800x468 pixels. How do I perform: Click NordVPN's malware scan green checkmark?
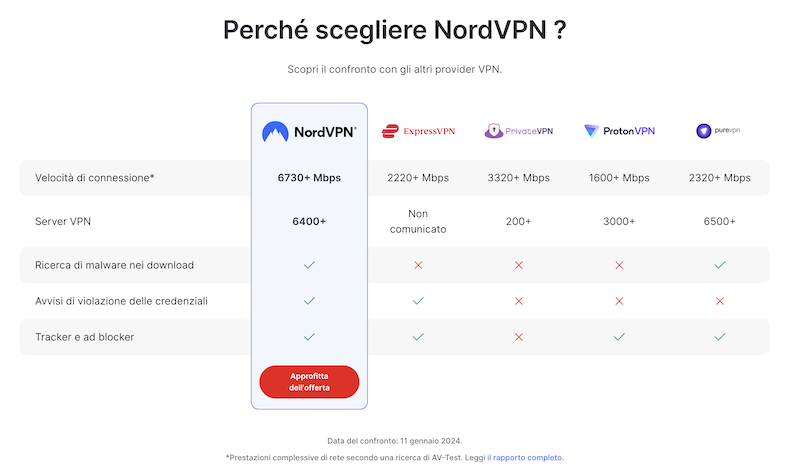point(309,265)
